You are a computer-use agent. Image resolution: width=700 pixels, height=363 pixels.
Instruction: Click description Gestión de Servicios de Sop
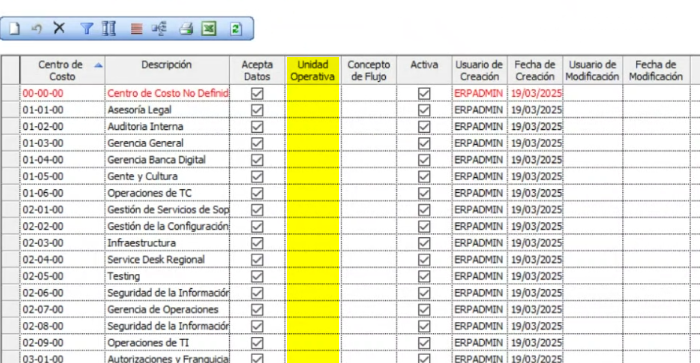coord(167,210)
